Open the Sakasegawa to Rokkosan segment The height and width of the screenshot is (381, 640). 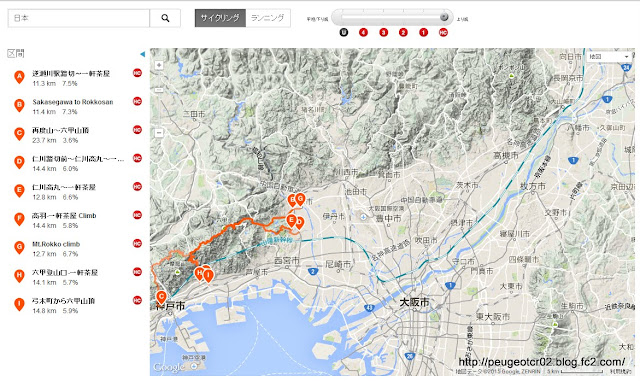tap(73, 102)
